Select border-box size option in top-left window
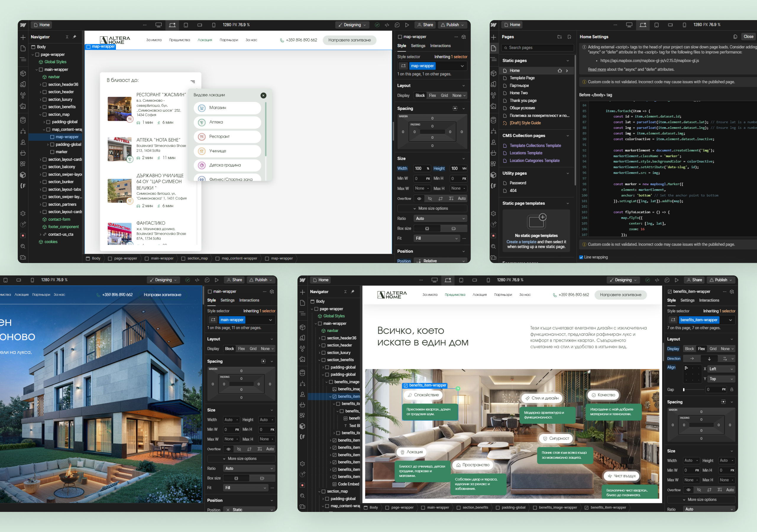 click(427, 228)
